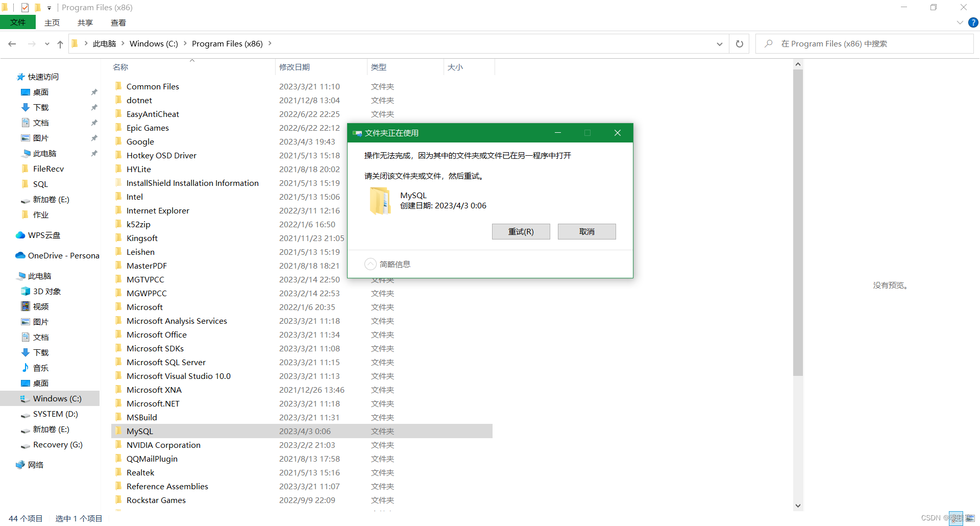Select FileRecv folder in sidebar
Viewport: 980px width, 526px height.
coord(48,169)
